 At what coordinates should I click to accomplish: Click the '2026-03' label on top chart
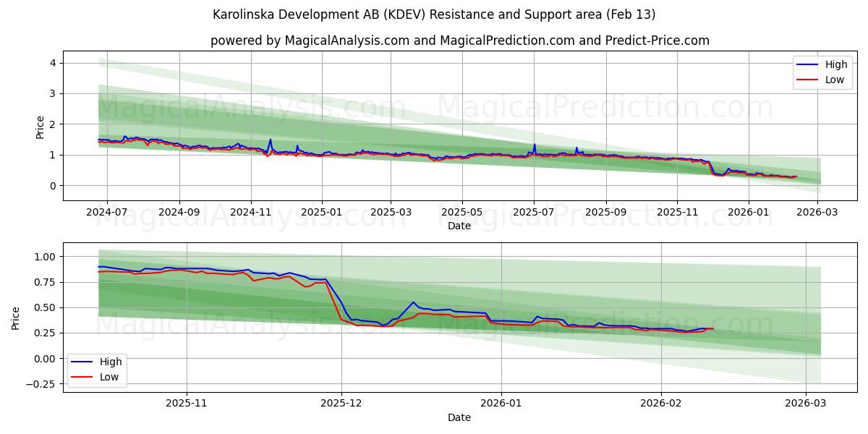tap(817, 211)
